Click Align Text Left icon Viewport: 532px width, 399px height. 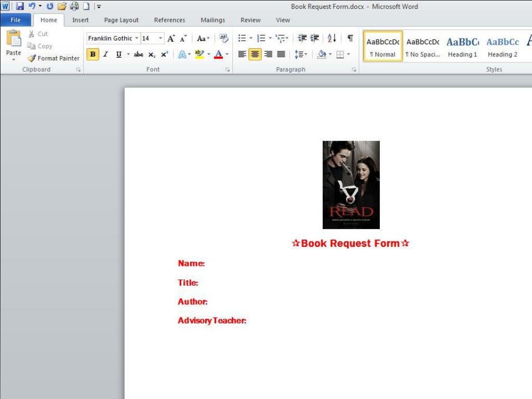[242, 54]
